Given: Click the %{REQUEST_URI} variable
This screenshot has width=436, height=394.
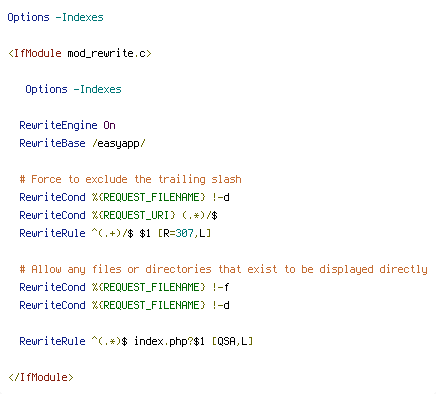Looking at the screenshot, I should click(134, 215).
